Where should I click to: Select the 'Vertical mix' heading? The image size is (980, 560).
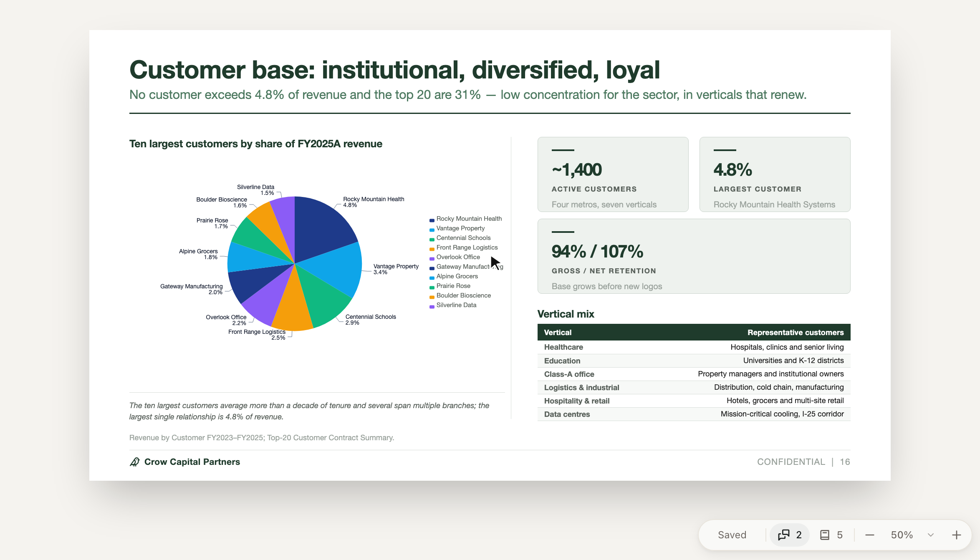coord(566,314)
